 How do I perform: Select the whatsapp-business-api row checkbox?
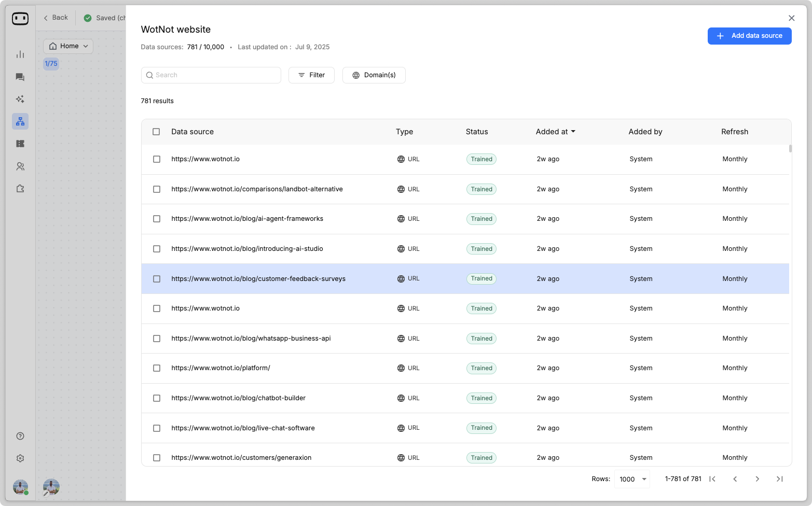(x=157, y=339)
